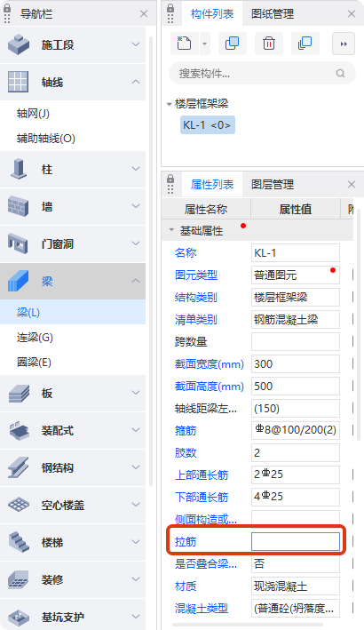
Task: Click the 结构类别 property link
Action: (x=196, y=298)
